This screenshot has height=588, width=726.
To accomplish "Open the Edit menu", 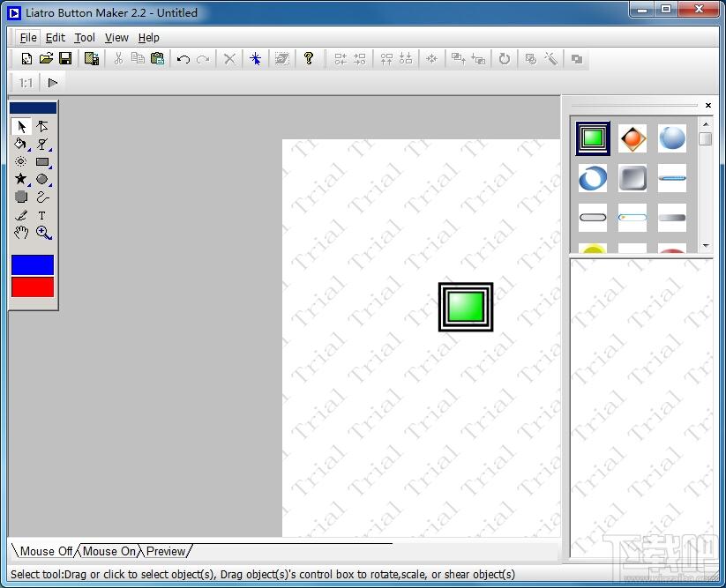I will click(x=55, y=38).
